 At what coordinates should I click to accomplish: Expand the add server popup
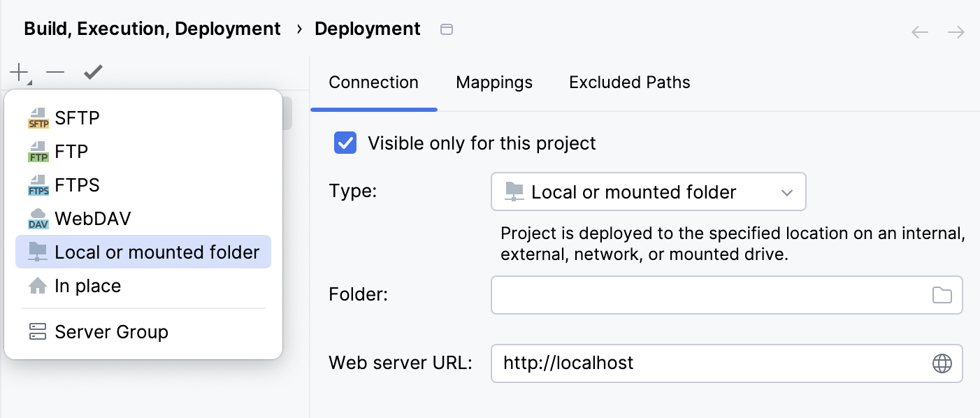tap(17, 71)
